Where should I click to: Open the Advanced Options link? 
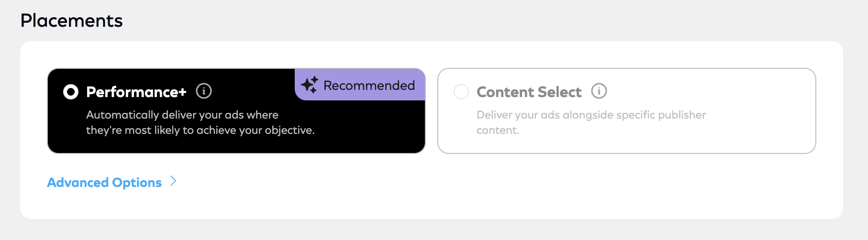click(x=104, y=183)
